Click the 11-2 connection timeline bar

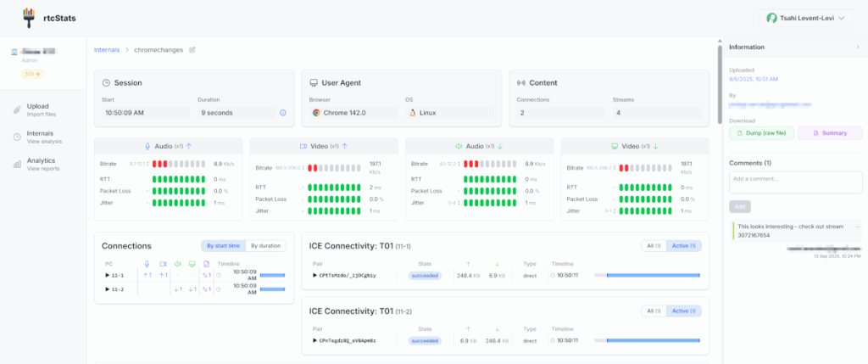coord(272,290)
